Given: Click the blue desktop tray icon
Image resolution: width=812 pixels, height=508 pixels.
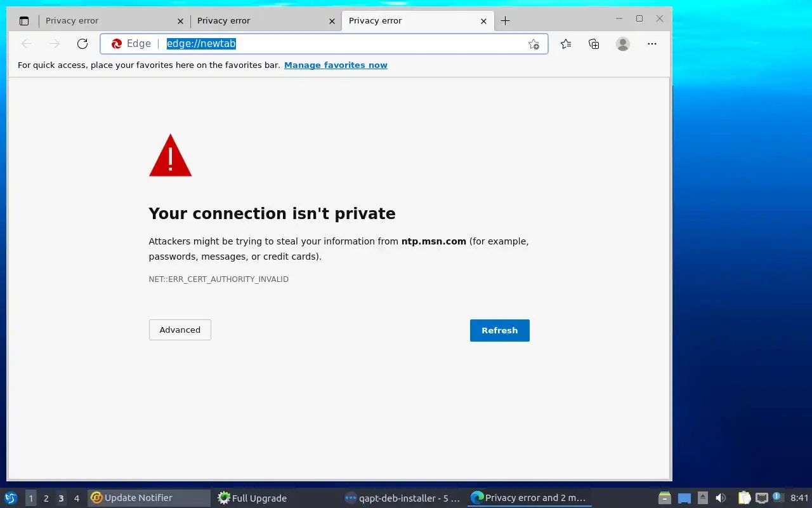Looking at the screenshot, I should click(684, 498).
